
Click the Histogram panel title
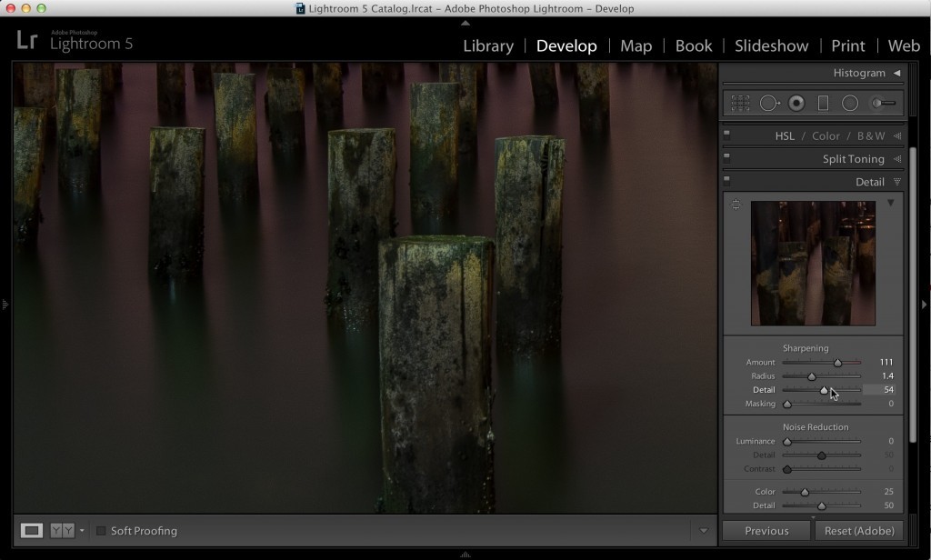859,73
